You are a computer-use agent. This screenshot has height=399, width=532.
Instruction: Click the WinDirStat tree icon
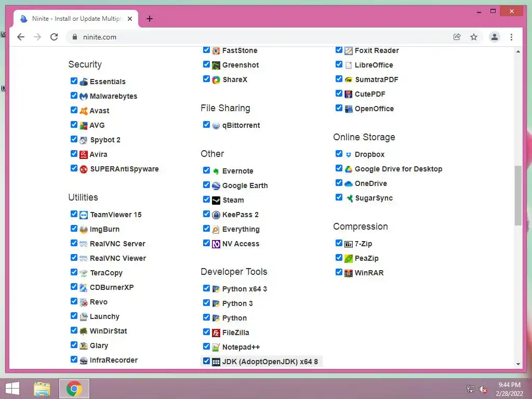point(84,331)
